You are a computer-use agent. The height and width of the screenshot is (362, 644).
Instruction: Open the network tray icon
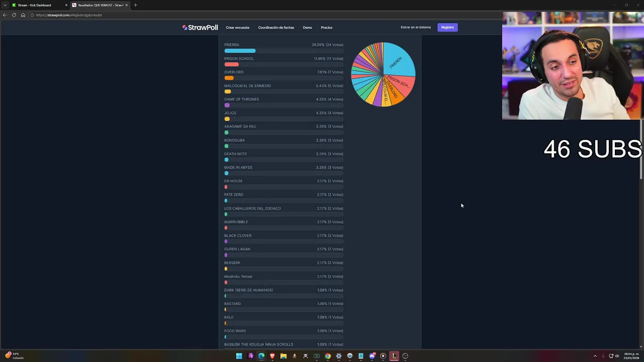tap(611, 356)
